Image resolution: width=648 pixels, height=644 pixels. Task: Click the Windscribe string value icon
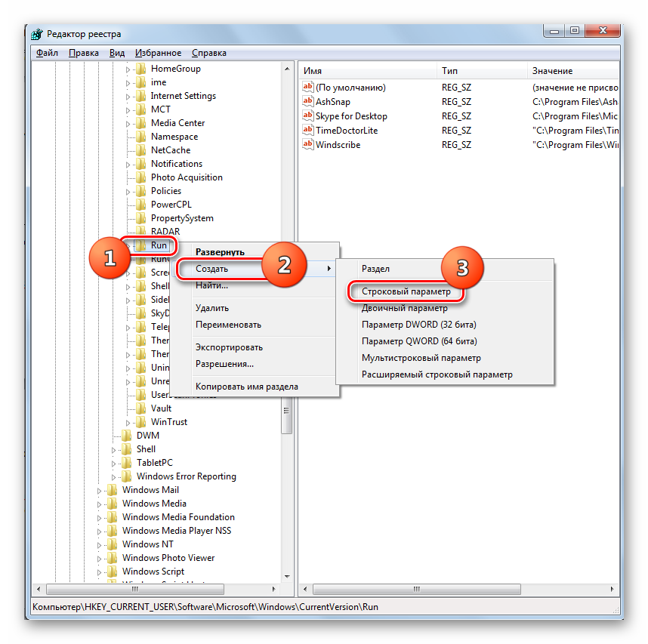pyautogui.click(x=307, y=145)
